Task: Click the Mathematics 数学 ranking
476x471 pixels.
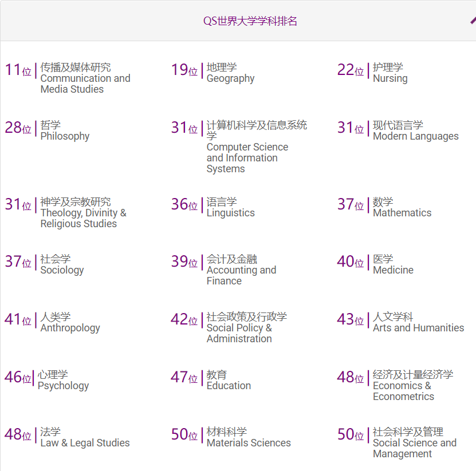Action: click(x=402, y=208)
